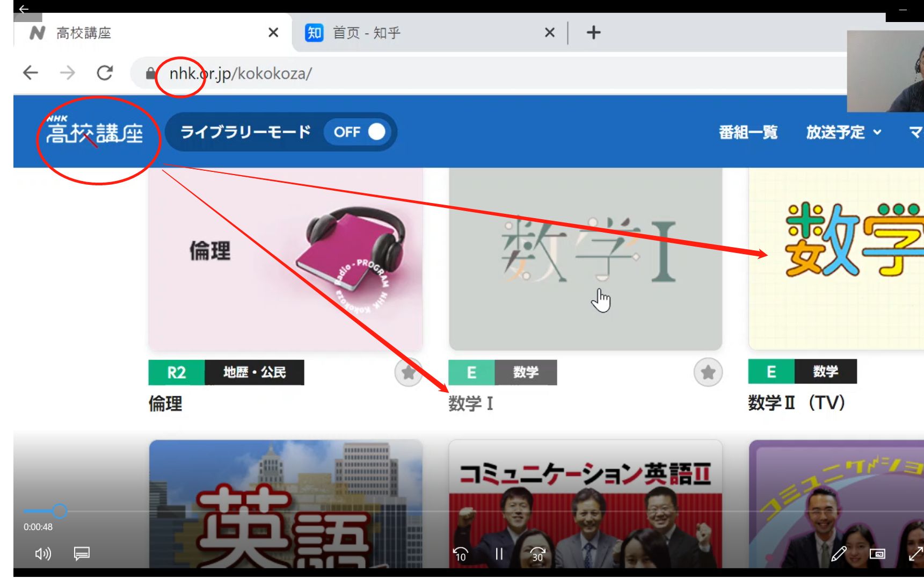Favorite the 倫理 course with its star
The width and height of the screenshot is (924, 578).
(x=409, y=372)
